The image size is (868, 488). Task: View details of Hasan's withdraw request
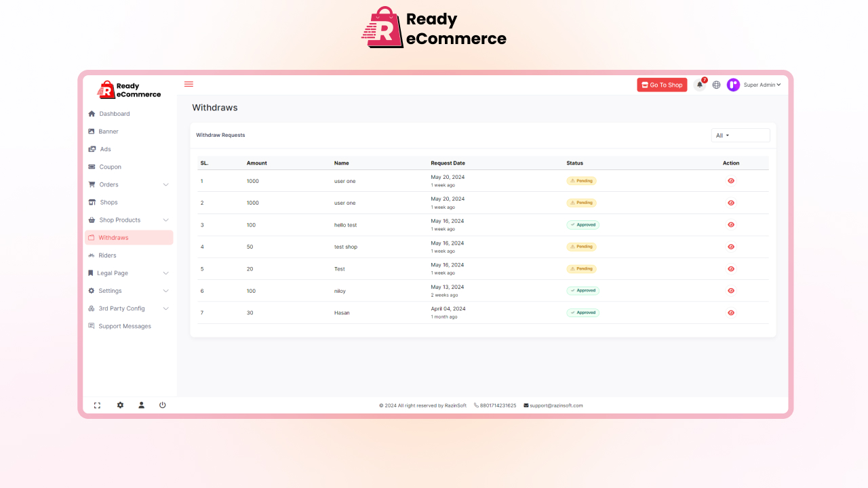tap(730, 312)
